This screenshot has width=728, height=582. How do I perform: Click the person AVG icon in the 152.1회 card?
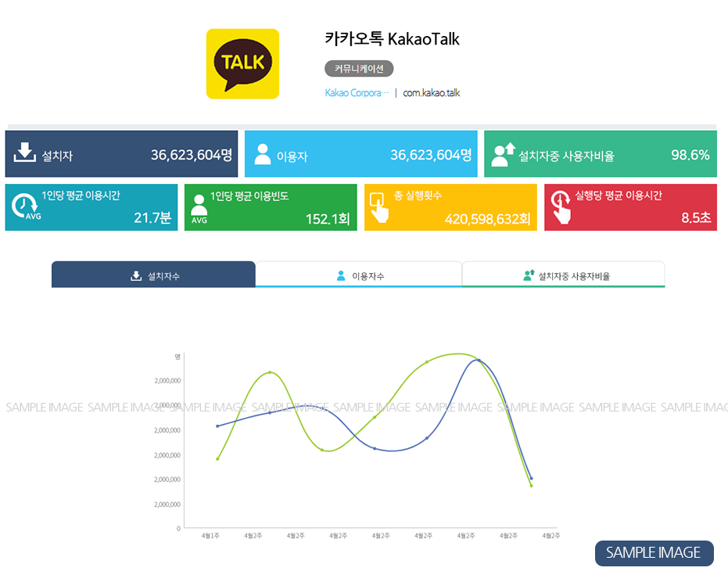tap(199, 209)
